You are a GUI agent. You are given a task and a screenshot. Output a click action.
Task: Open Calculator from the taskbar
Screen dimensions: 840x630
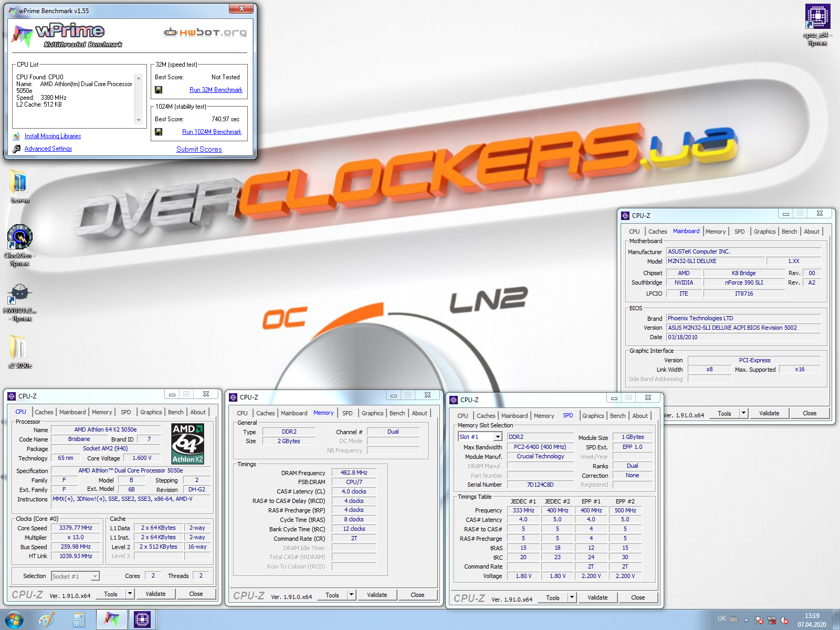(79, 619)
